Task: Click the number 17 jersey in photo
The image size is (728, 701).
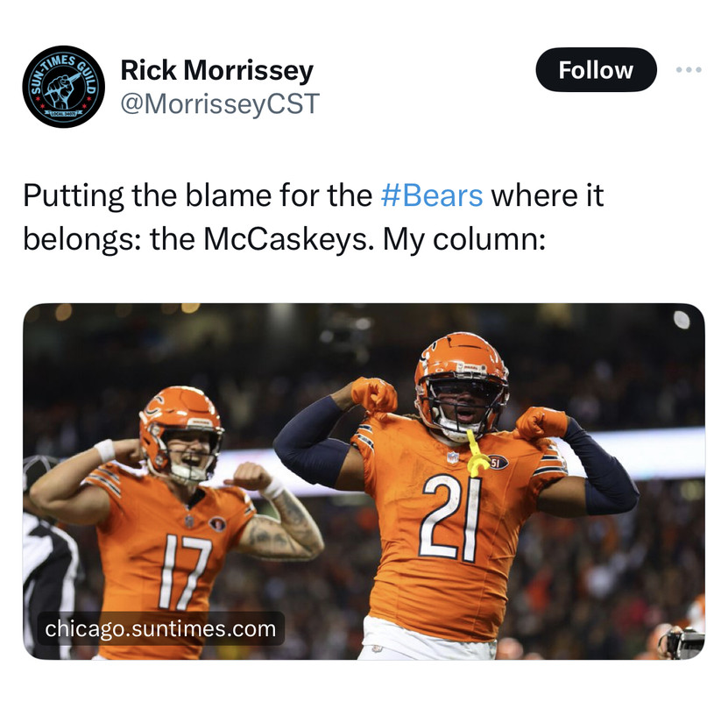Action: point(183,570)
